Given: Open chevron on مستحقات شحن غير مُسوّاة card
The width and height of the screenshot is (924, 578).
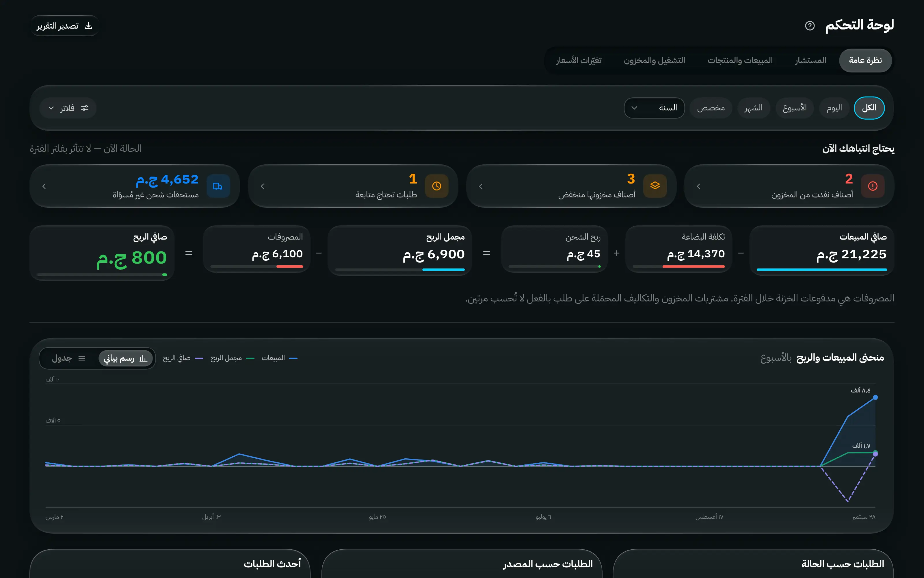Looking at the screenshot, I should tap(44, 186).
